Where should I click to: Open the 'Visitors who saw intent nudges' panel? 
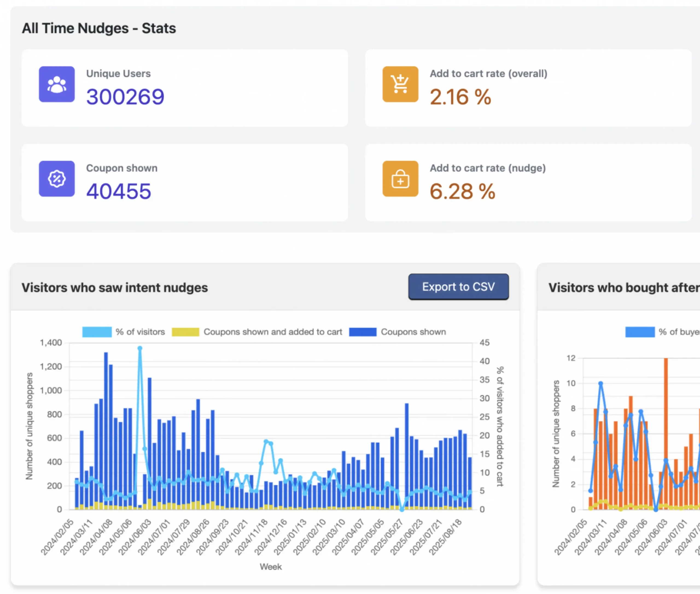point(115,287)
